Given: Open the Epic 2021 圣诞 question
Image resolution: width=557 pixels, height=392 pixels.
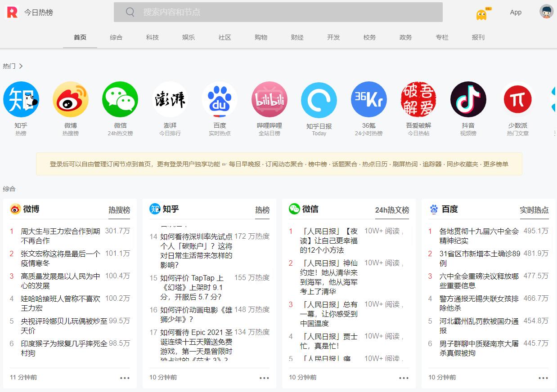Looking at the screenshot, I should pyautogui.click(x=197, y=345).
